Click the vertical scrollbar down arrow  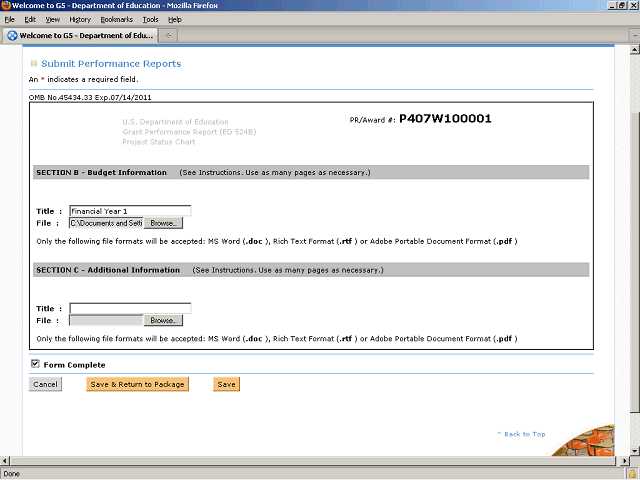pos(635,451)
